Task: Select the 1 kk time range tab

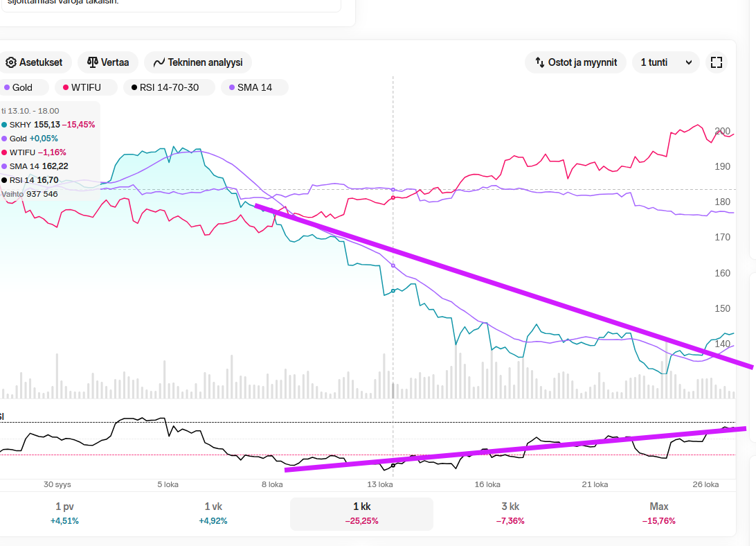Action: 361,513
